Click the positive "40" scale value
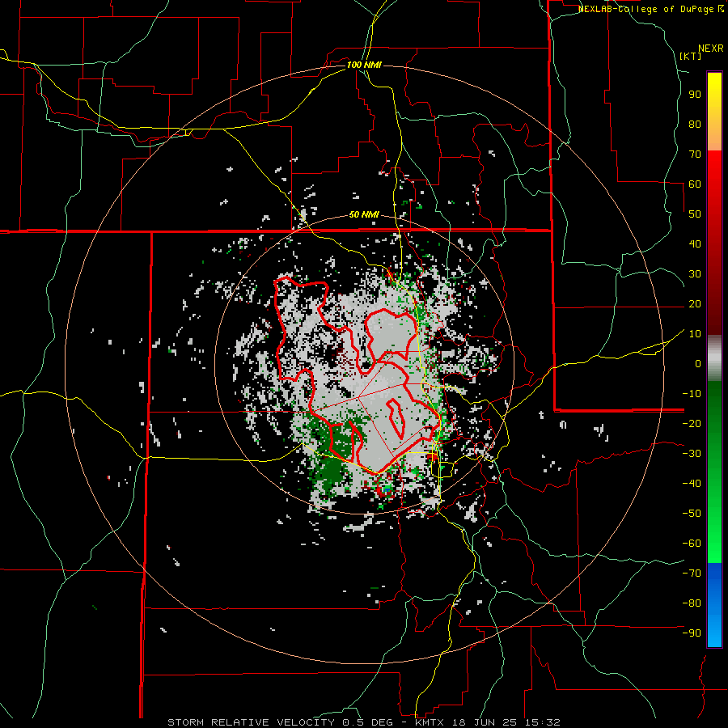The height and width of the screenshot is (728, 728). click(x=695, y=244)
